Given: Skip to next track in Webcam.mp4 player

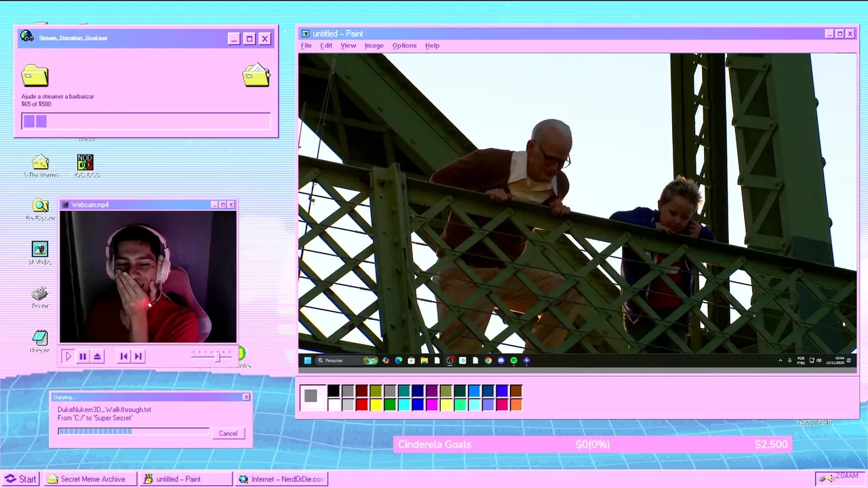Looking at the screenshot, I should (x=138, y=356).
